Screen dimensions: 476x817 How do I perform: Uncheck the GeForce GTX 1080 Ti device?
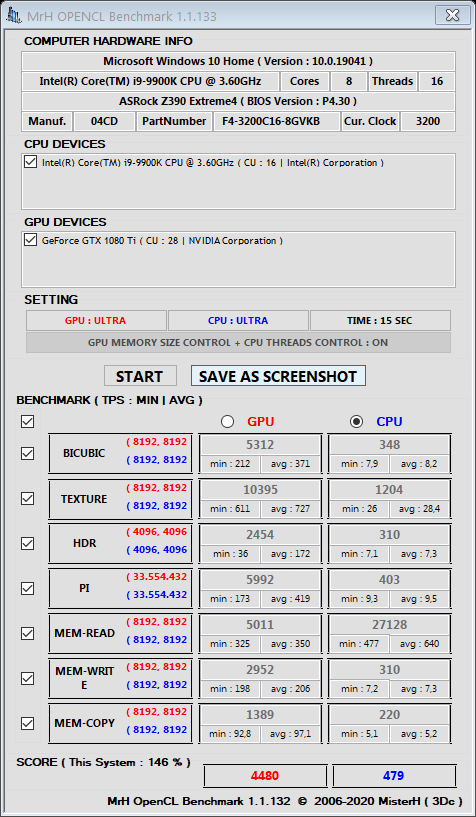tap(30, 240)
